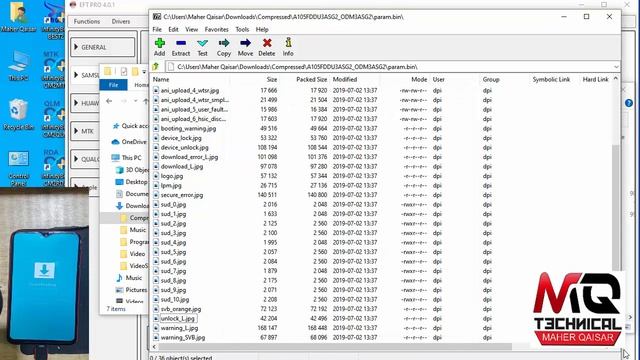The width and height of the screenshot is (640, 360).
Task: Click the Delete toolbar icon
Action: click(x=267, y=47)
